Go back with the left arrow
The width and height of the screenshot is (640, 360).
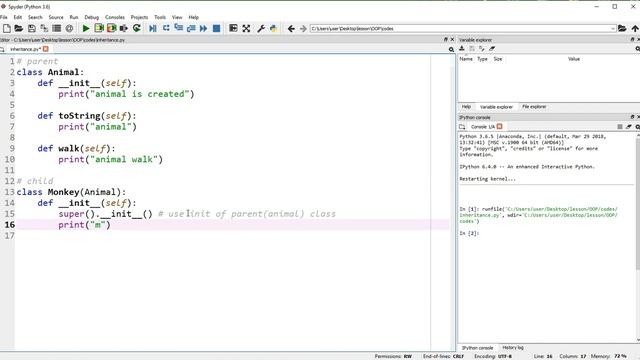(x=291, y=28)
